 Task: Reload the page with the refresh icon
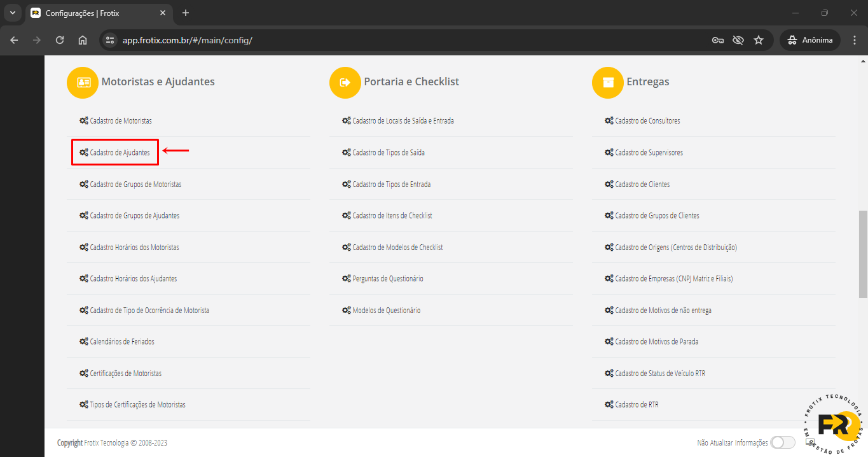point(60,40)
